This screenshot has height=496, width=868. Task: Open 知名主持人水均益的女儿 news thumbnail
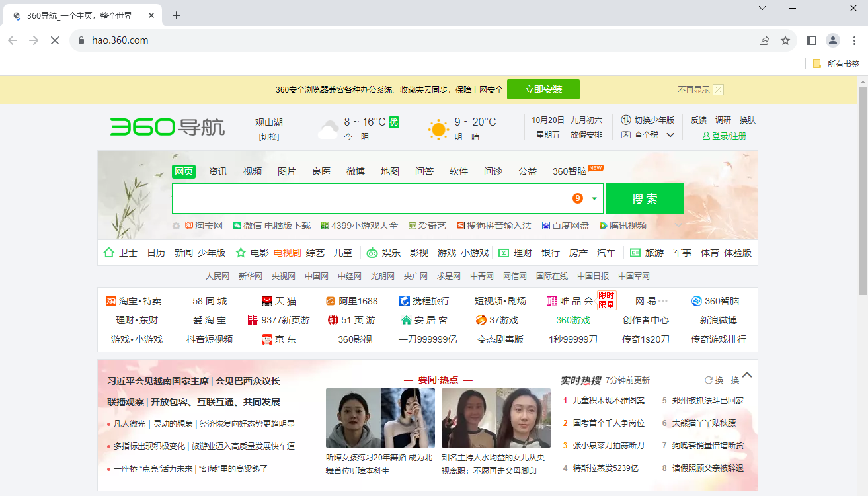click(496, 418)
